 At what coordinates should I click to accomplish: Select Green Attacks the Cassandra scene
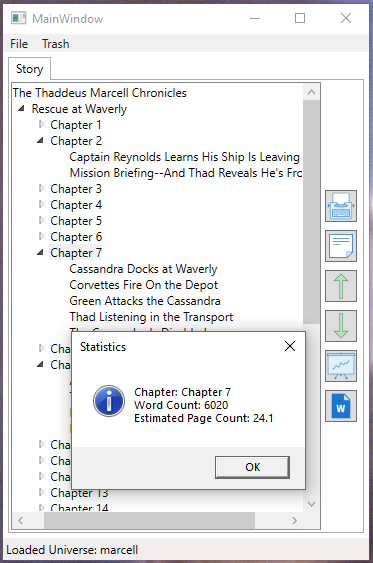[x=145, y=301]
